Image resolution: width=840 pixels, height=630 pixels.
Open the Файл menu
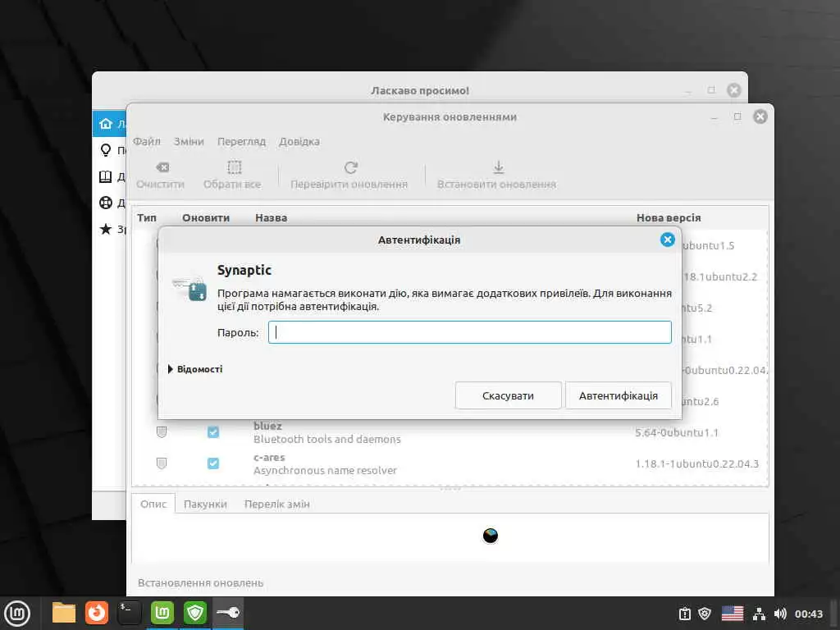[x=147, y=141]
